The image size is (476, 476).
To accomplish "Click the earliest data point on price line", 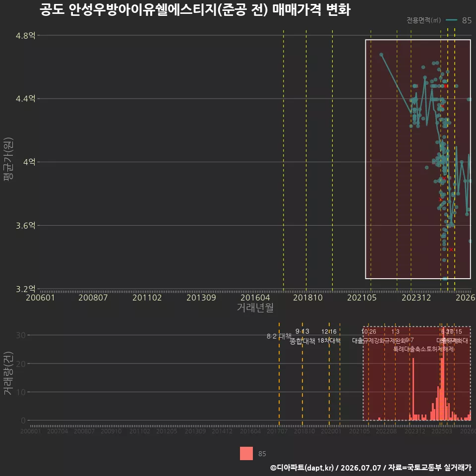I will pyautogui.click(x=381, y=55).
